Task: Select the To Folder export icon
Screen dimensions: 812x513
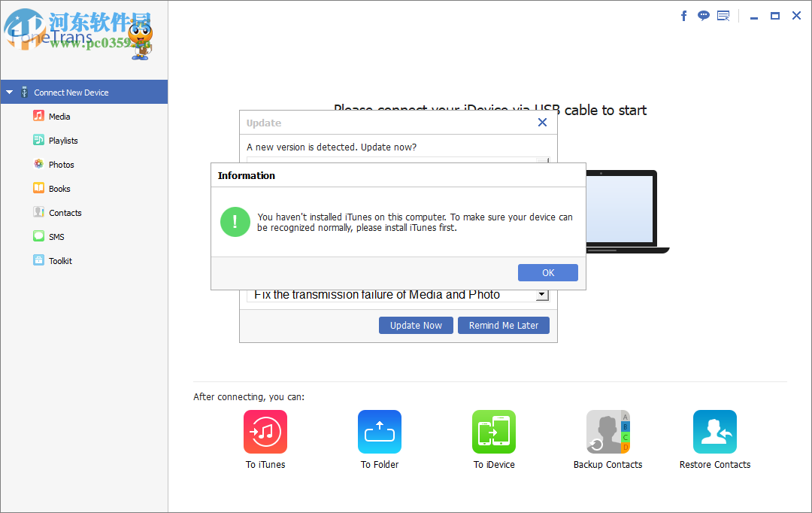Action: click(379, 432)
